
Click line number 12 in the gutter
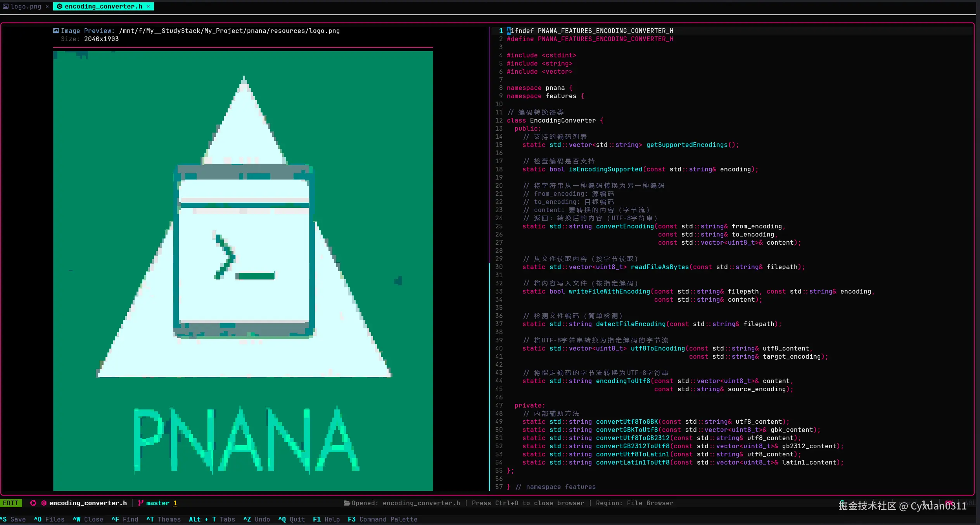coord(499,120)
